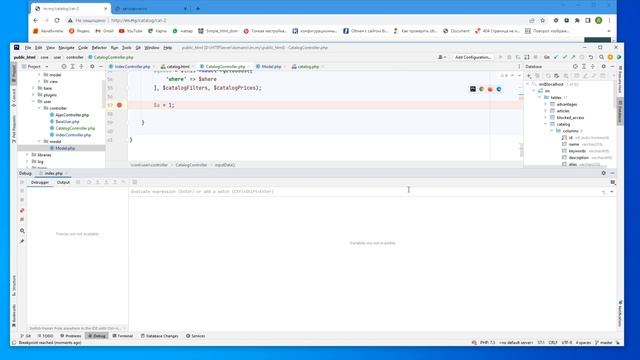Select the Debugger tab in Debug panel

(x=40, y=182)
